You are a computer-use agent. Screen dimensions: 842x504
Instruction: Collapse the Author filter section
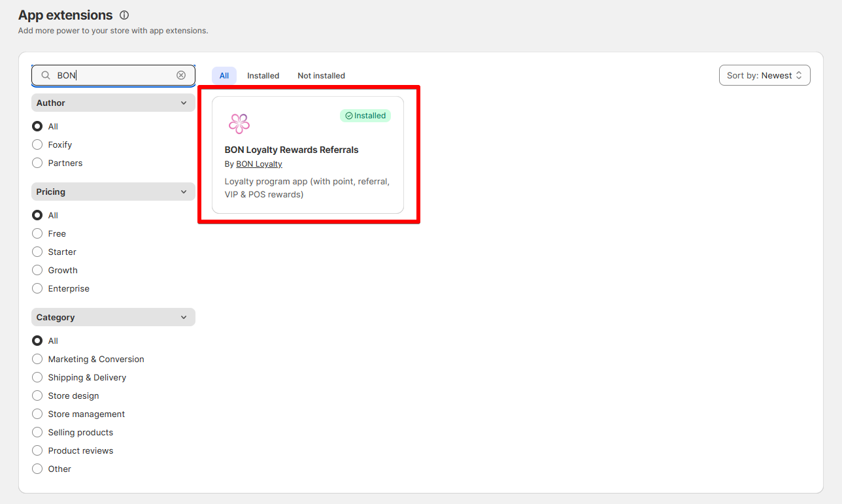[113, 103]
